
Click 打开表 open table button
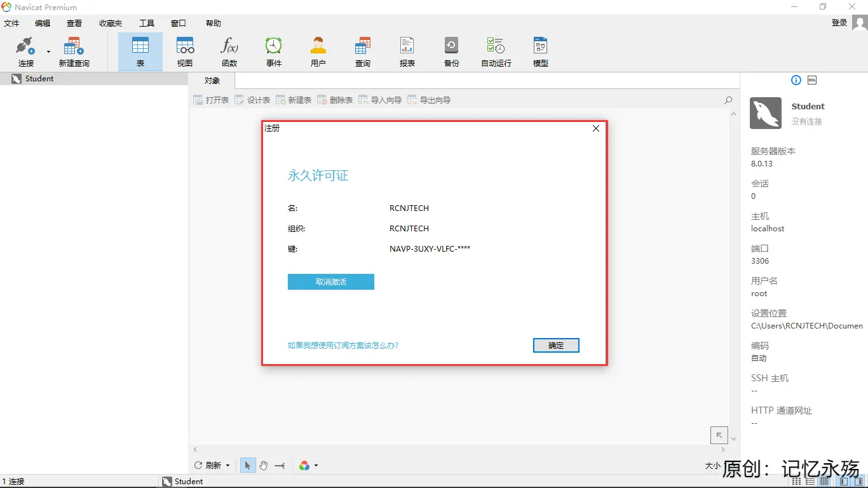tap(210, 100)
